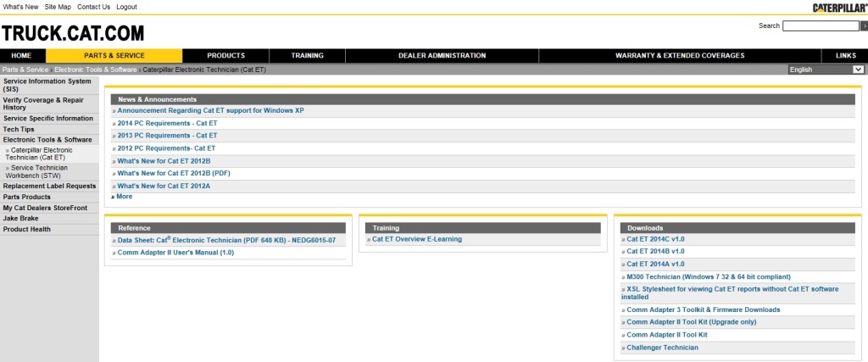The image size is (868, 362).
Task: Open the LINKS navigation tab
Action: [x=845, y=56]
